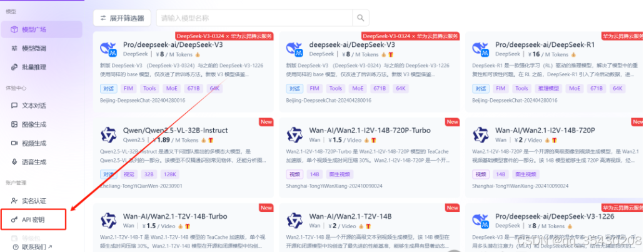This screenshot has height=252, width=644.
Task: Click 对话 tag on Pro/deepseek-ai/DeepSeek-V3 card
Action: point(108,88)
